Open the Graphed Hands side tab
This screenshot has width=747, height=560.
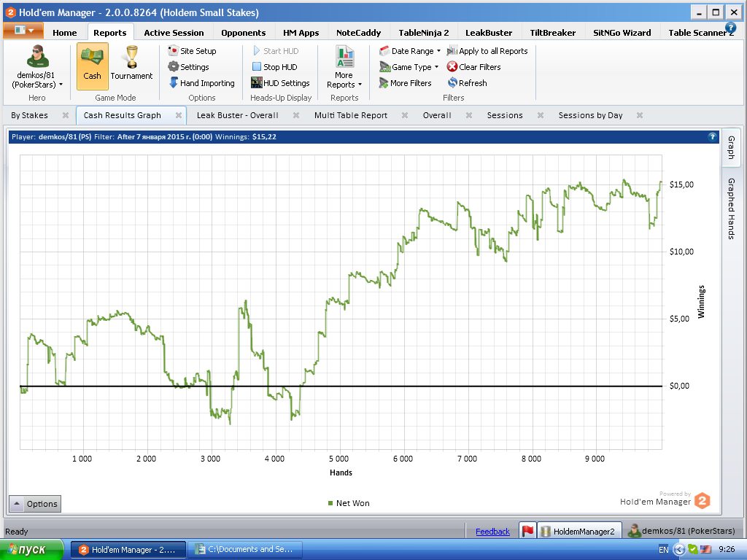click(731, 209)
